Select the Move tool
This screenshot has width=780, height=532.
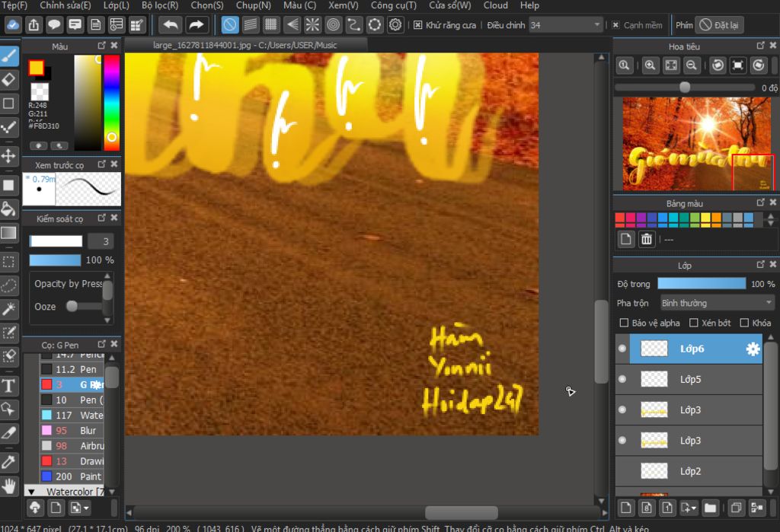[9, 155]
